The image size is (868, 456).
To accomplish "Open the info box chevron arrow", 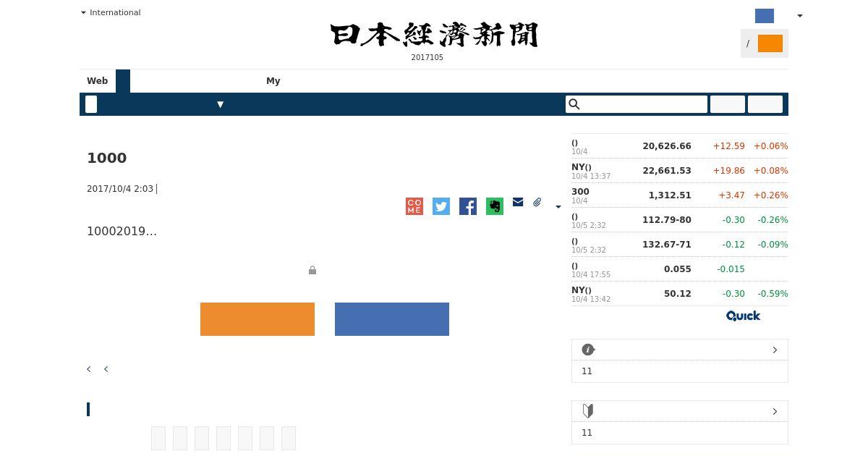I will pyautogui.click(x=775, y=350).
